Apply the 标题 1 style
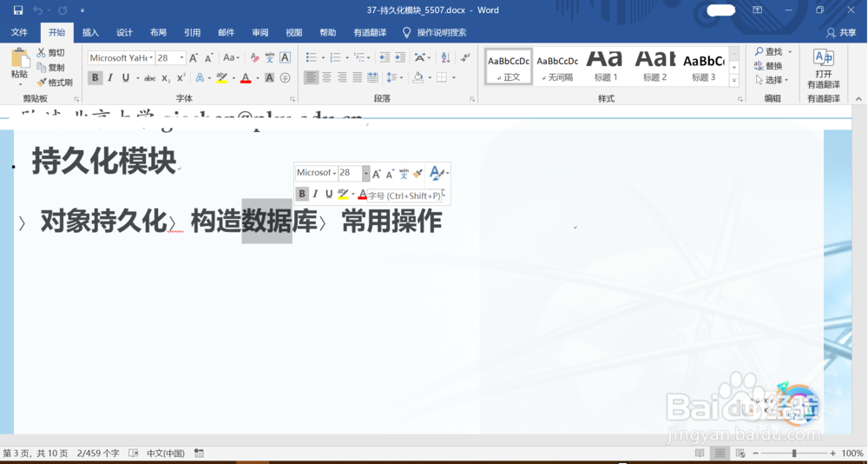The width and height of the screenshot is (868, 464). (x=605, y=66)
